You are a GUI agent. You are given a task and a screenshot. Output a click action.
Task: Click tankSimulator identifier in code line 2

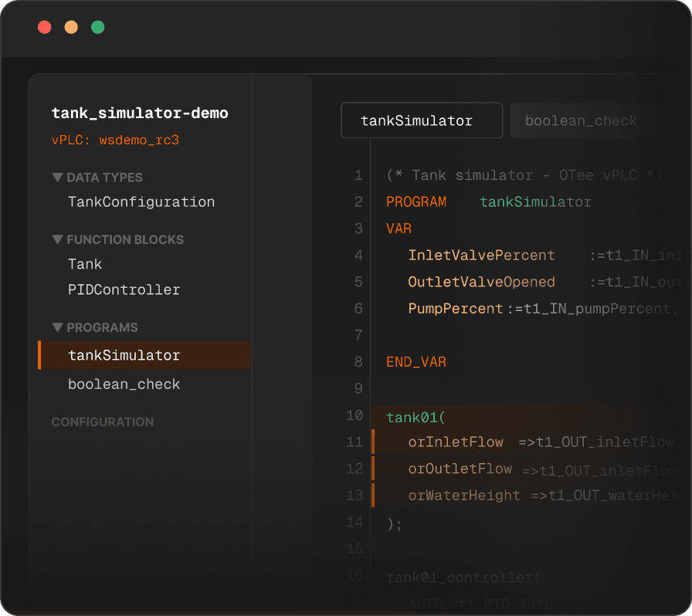coord(535,202)
